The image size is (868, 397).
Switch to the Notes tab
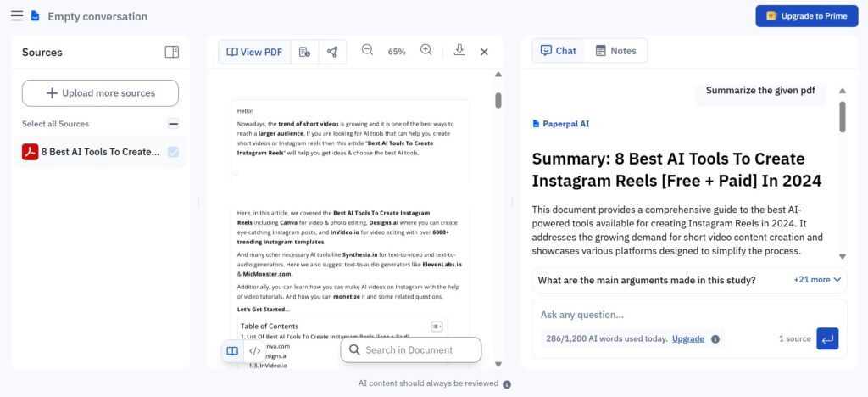pyautogui.click(x=615, y=51)
